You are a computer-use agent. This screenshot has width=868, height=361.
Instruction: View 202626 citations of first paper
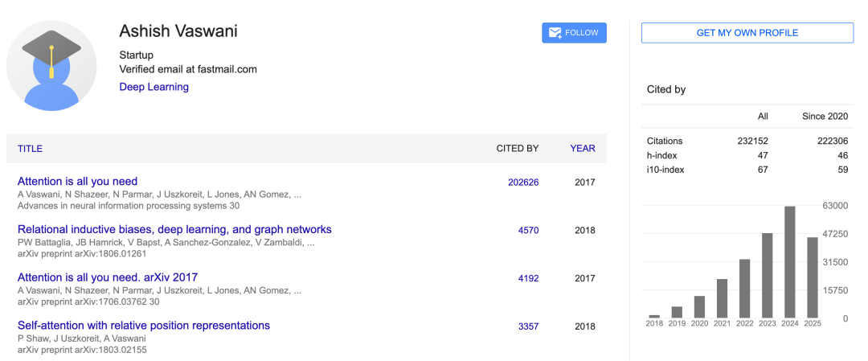(x=523, y=183)
